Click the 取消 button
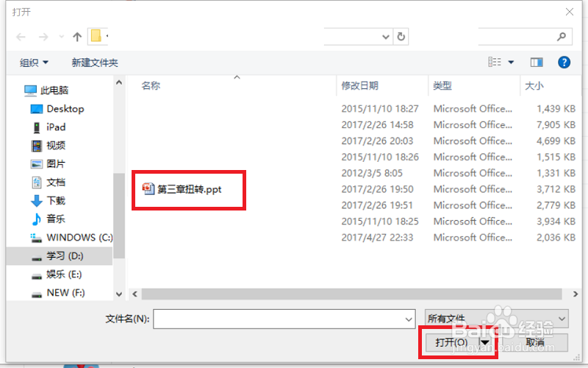 point(535,342)
